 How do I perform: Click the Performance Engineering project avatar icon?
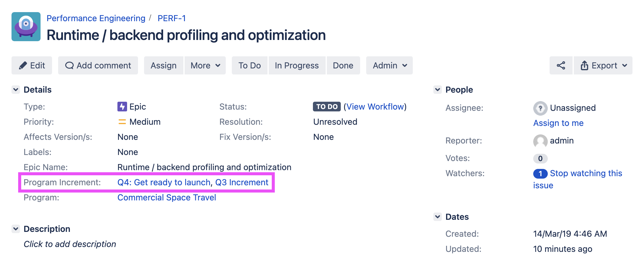[x=26, y=27]
